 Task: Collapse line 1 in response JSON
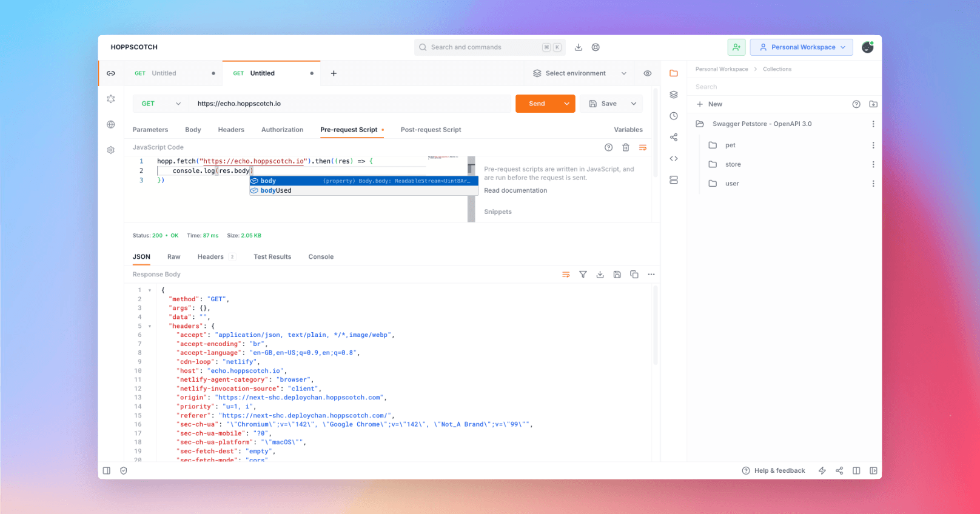tap(150, 290)
